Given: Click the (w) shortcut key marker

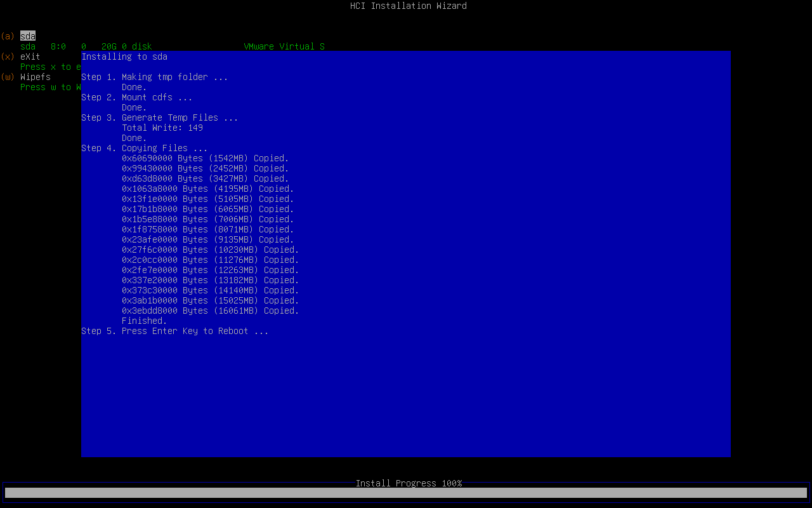Looking at the screenshot, I should [x=8, y=77].
